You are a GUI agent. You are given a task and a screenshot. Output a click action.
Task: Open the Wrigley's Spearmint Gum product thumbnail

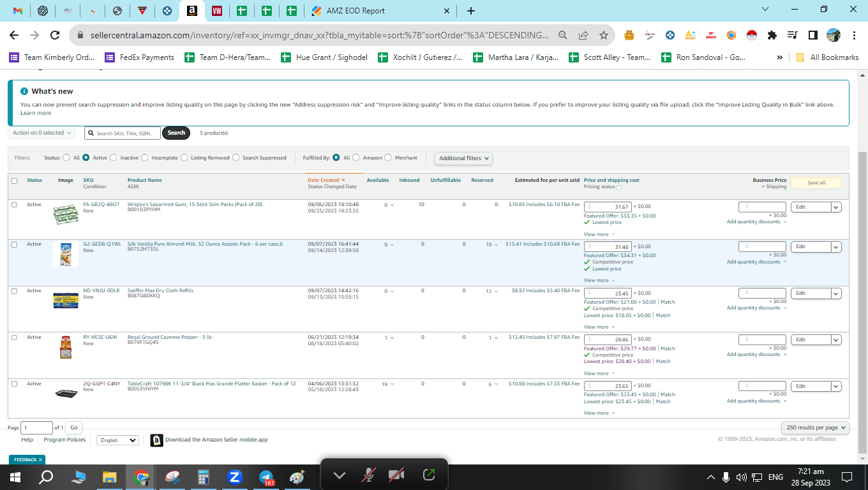pos(66,213)
